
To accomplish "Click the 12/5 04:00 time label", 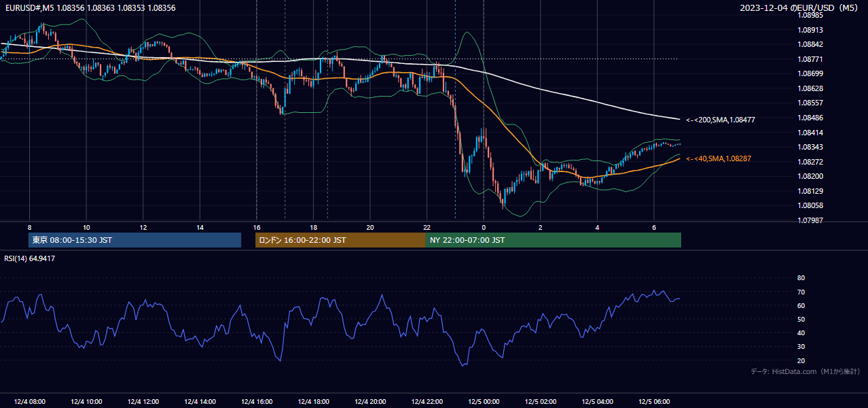I will (597, 402).
